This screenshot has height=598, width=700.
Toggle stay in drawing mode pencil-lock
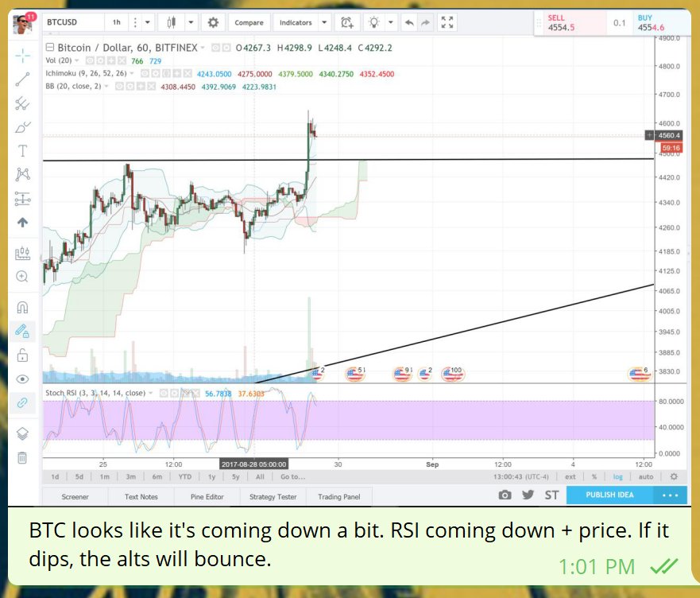click(22, 331)
